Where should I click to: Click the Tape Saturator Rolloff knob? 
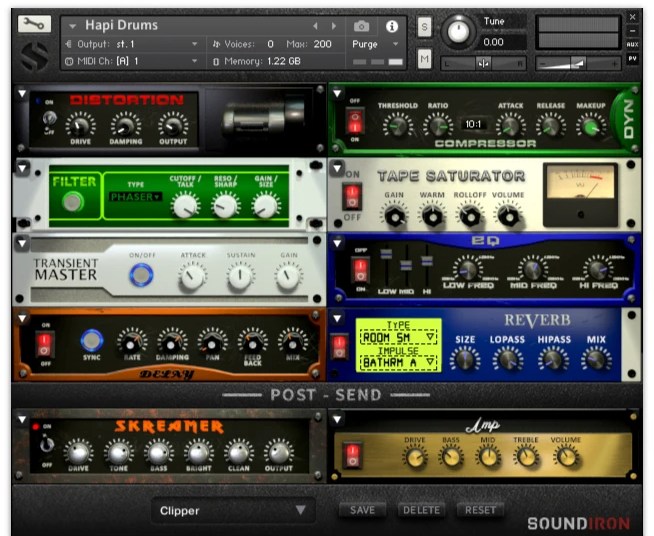(x=470, y=216)
